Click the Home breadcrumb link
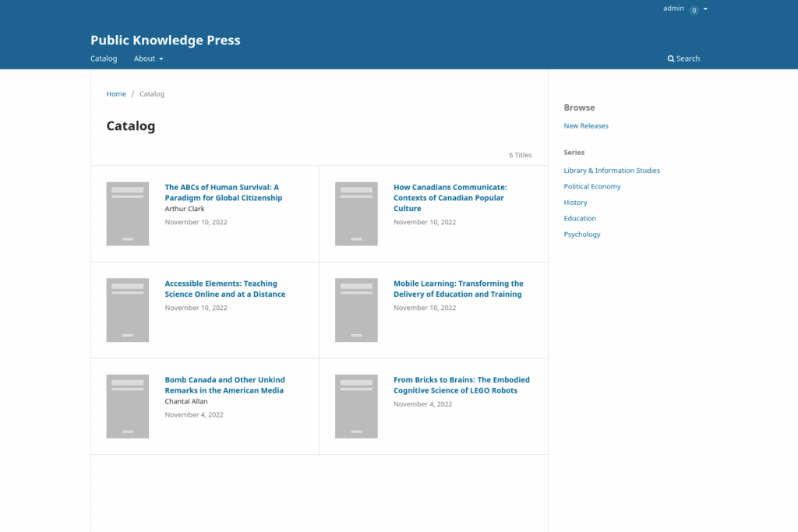Viewport: 798px width, 532px height. tap(115, 93)
